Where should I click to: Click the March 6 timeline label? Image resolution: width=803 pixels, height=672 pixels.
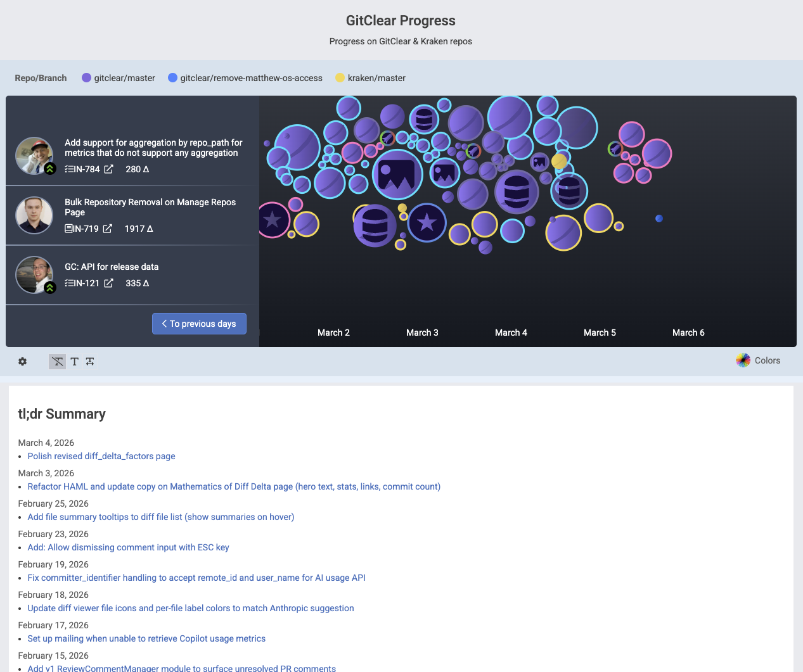click(688, 333)
